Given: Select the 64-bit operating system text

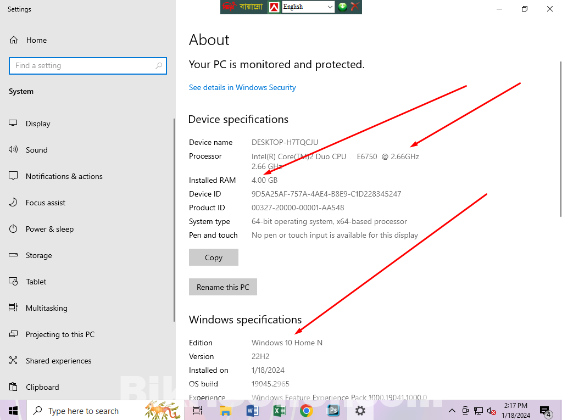Looking at the screenshot, I should click(329, 221).
